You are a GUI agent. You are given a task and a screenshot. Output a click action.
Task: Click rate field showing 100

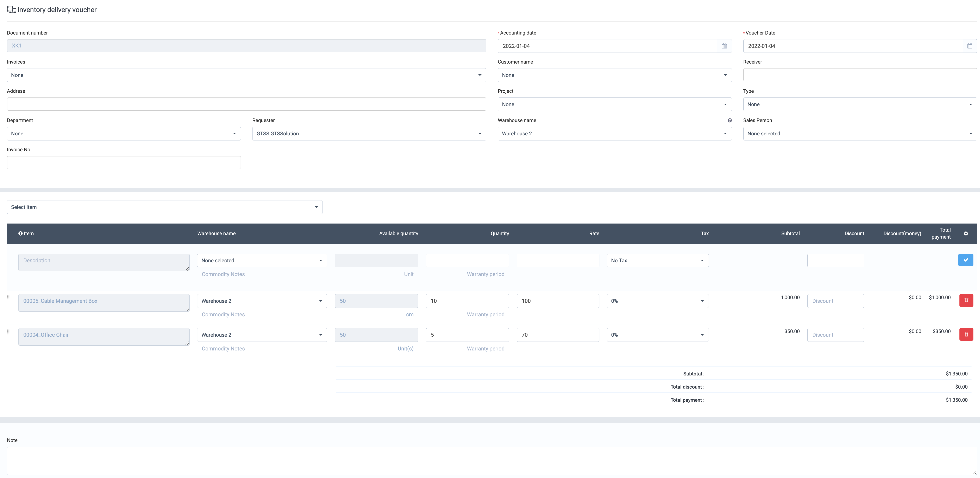click(558, 301)
